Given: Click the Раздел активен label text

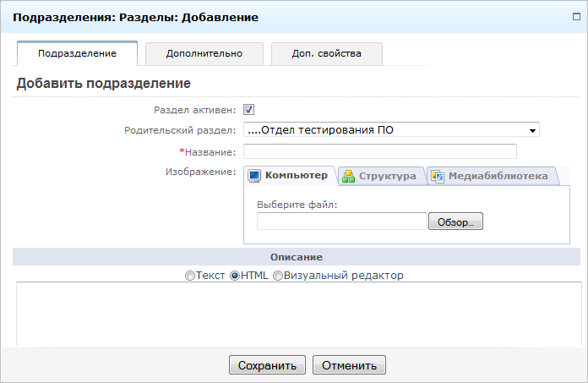Looking at the screenshot, I should 195,109.
